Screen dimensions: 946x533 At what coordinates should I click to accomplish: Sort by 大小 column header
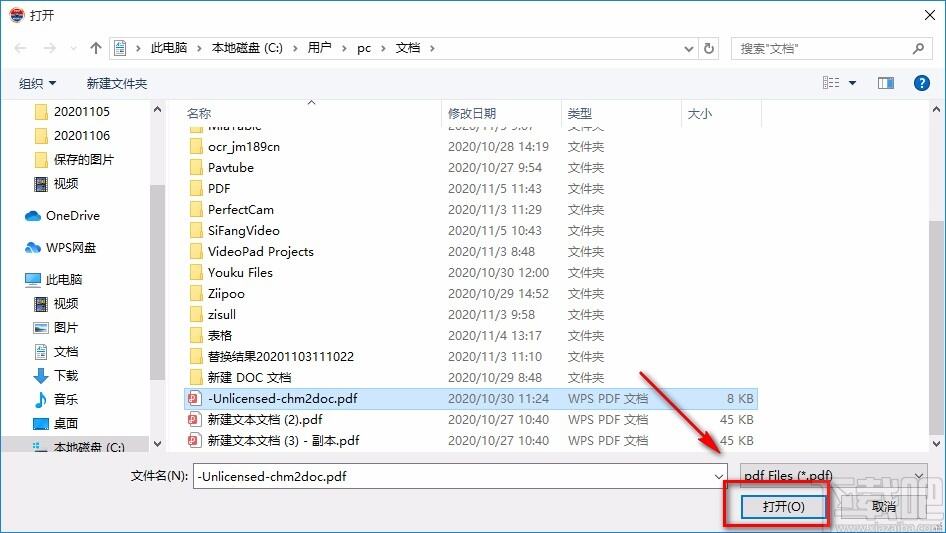(x=700, y=113)
